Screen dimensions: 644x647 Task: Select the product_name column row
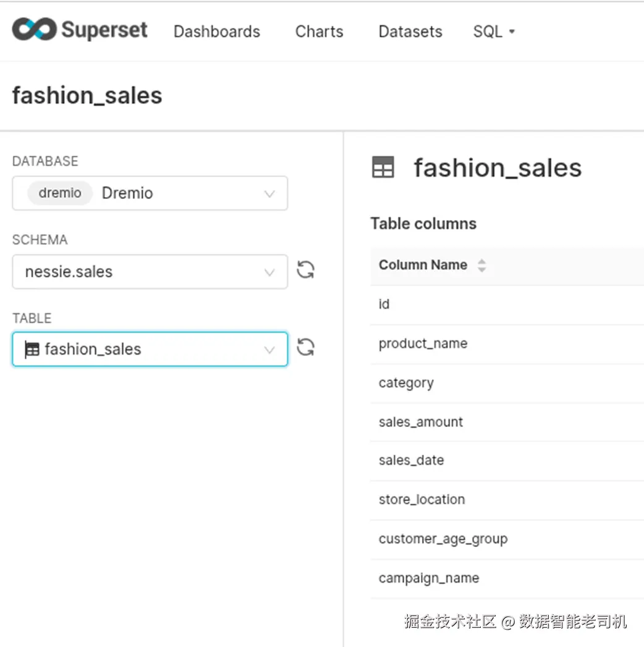423,344
